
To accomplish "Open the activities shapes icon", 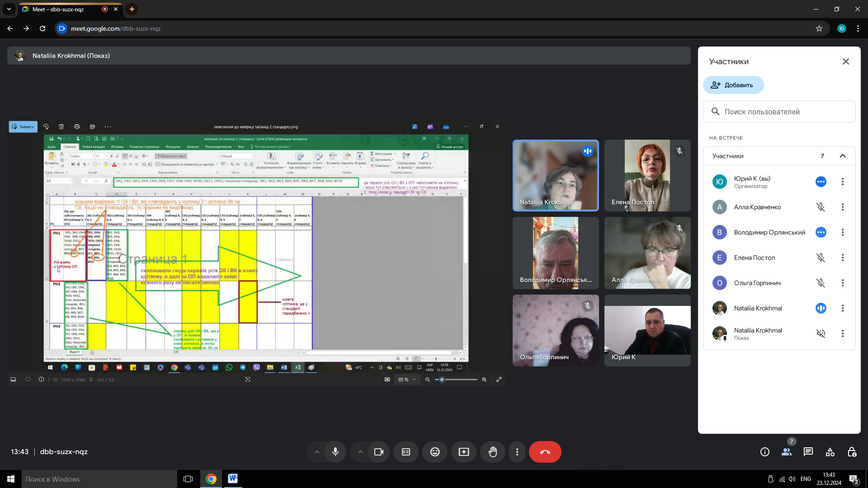I will 830,452.
